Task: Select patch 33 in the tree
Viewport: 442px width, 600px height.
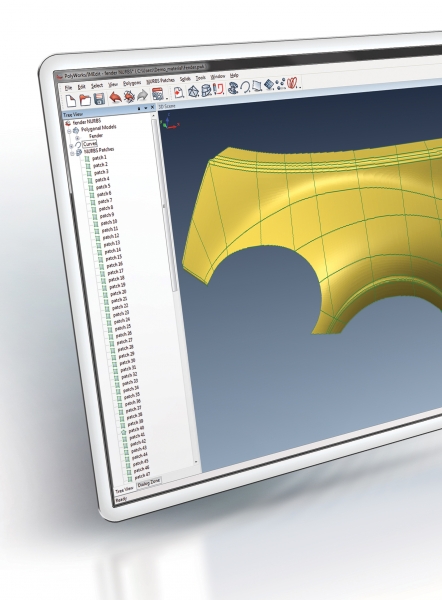Action: coord(130,382)
